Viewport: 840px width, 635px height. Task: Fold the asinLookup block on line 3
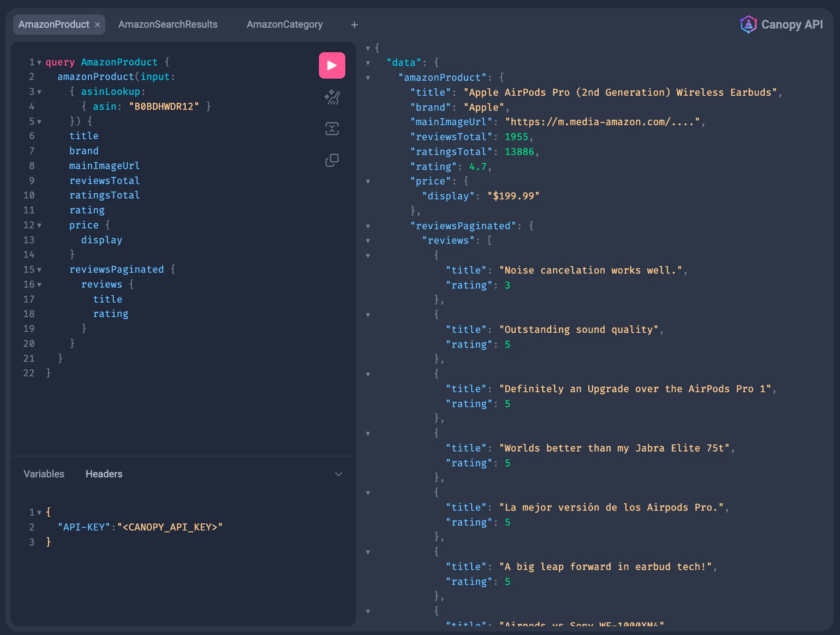pos(39,92)
